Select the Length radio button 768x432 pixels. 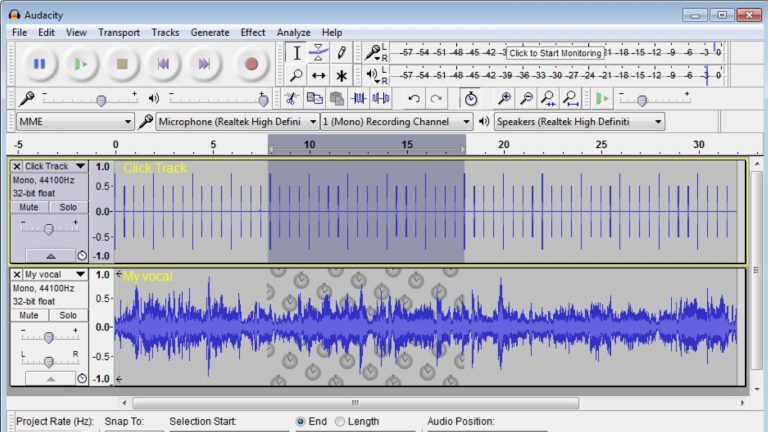coord(340,421)
